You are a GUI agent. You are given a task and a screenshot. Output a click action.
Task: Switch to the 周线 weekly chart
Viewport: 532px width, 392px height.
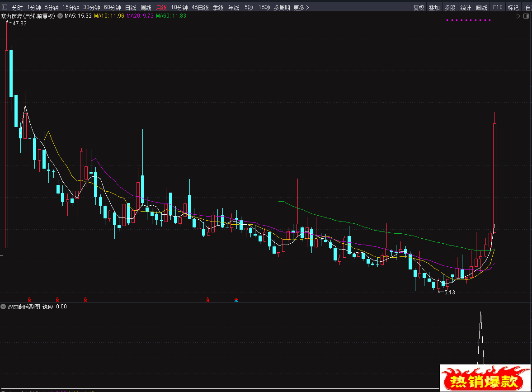coord(146,8)
